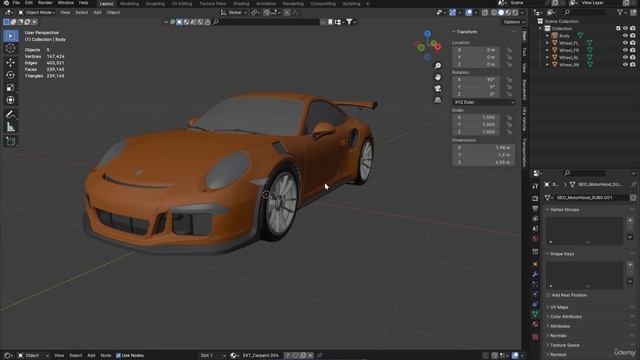Viewport: 640px width, 360px height.
Task: Click the Scale Y value field
Action: (x=476, y=124)
